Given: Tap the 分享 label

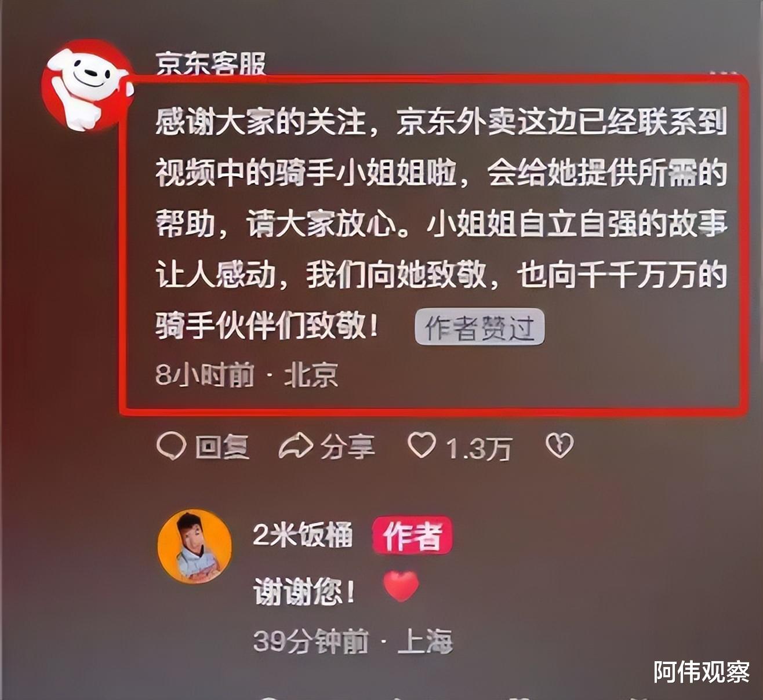Looking at the screenshot, I should click(348, 447).
